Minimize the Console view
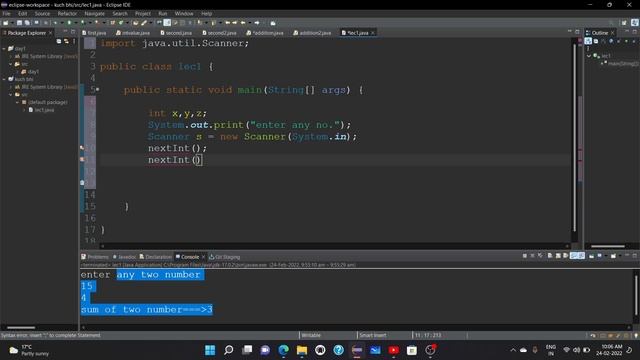 (627, 256)
